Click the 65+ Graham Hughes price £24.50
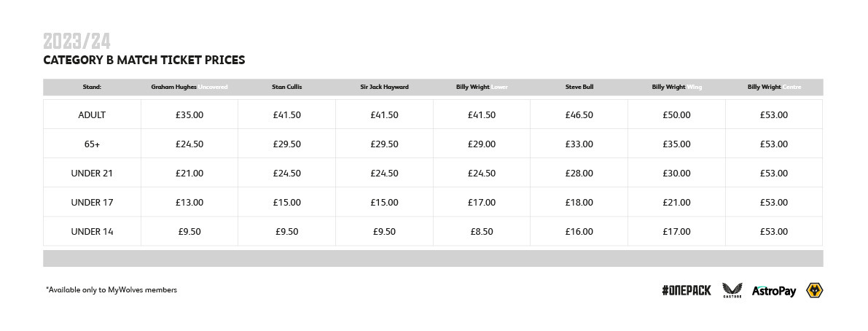 (x=189, y=144)
